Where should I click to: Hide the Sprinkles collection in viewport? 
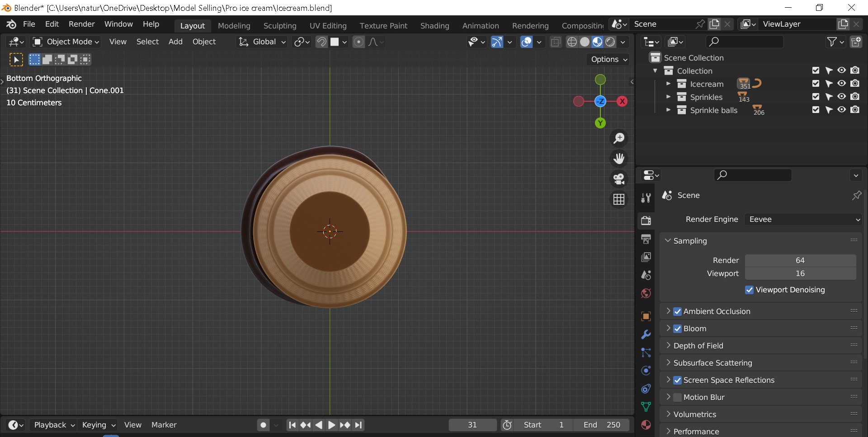coord(841,97)
